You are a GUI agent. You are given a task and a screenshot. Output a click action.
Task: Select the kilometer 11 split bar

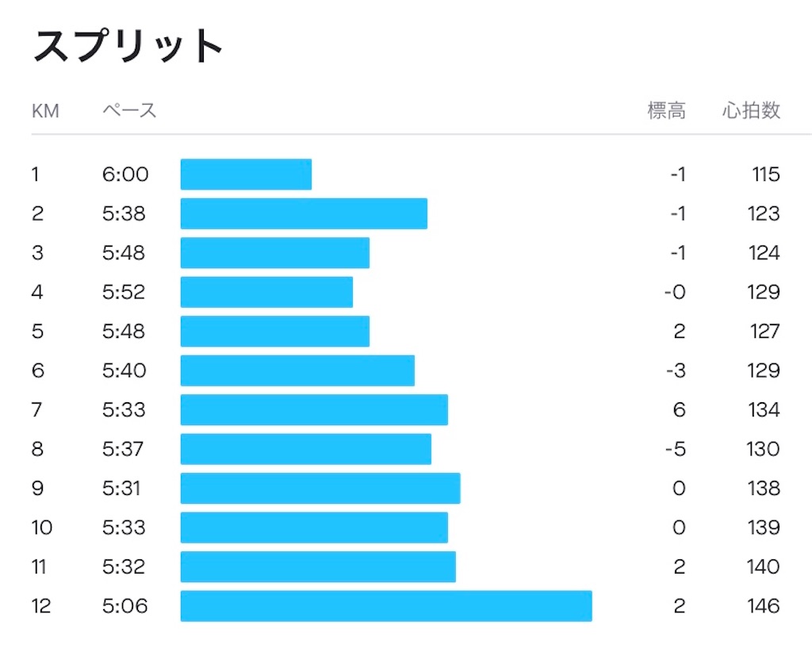tap(319, 566)
